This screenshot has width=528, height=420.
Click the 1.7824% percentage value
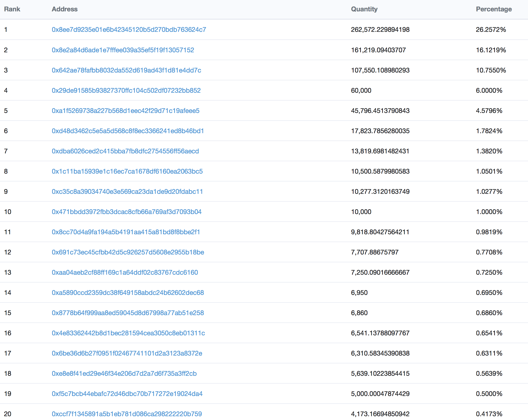[x=489, y=131]
